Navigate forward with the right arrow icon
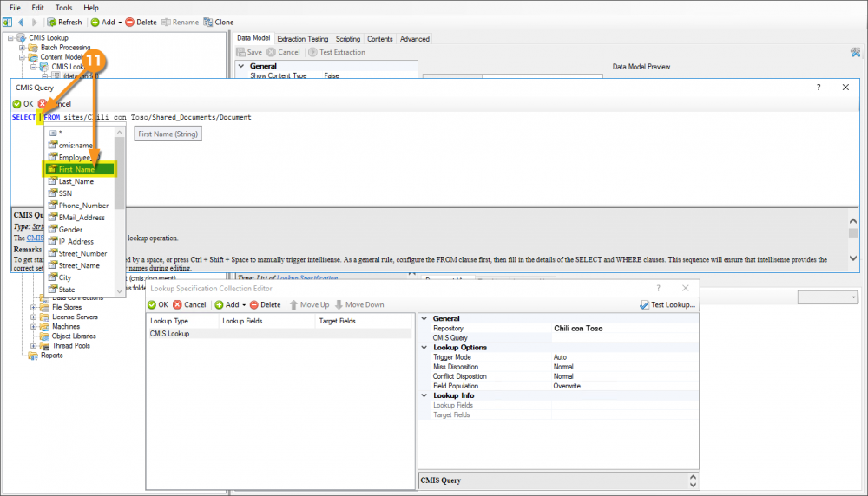868x496 pixels. (35, 23)
